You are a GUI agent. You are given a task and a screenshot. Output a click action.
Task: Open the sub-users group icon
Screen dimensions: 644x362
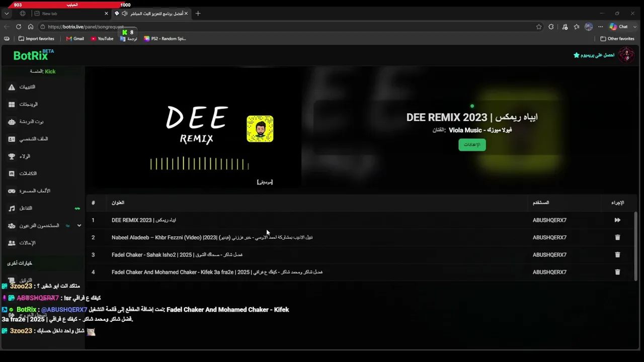(12, 226)
